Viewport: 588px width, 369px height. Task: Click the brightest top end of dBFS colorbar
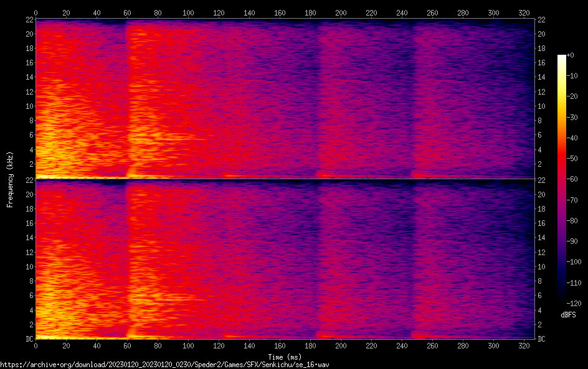tap(562, 57)
